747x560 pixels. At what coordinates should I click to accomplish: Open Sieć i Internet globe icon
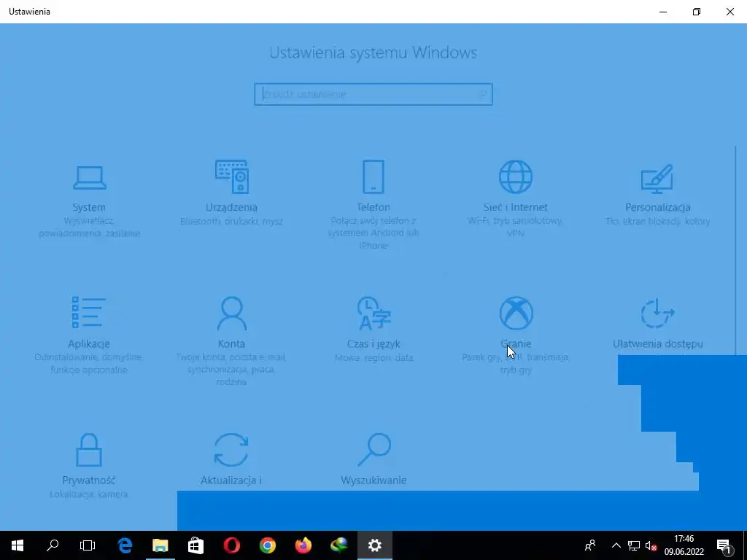pos(516,176)
